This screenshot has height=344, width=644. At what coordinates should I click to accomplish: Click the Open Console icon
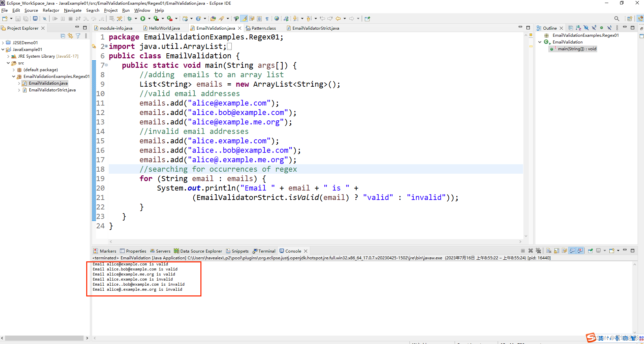pos(612,251)
